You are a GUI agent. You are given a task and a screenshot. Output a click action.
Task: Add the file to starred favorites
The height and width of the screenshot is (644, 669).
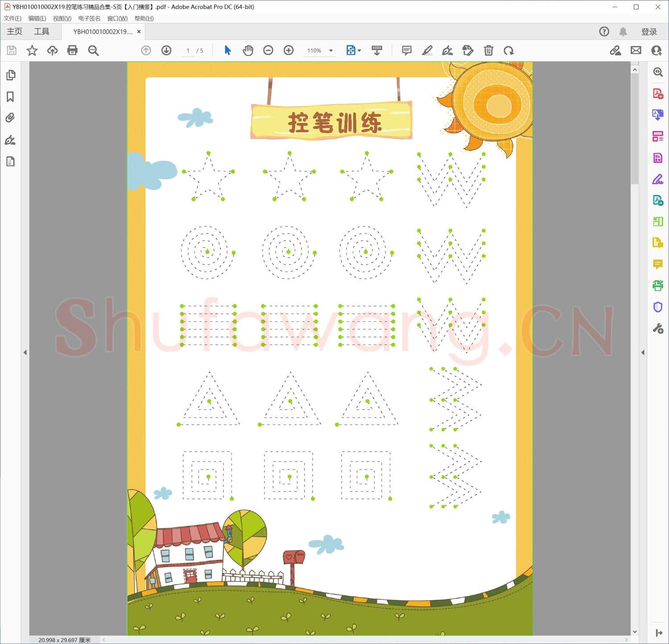tap(32, 50)
